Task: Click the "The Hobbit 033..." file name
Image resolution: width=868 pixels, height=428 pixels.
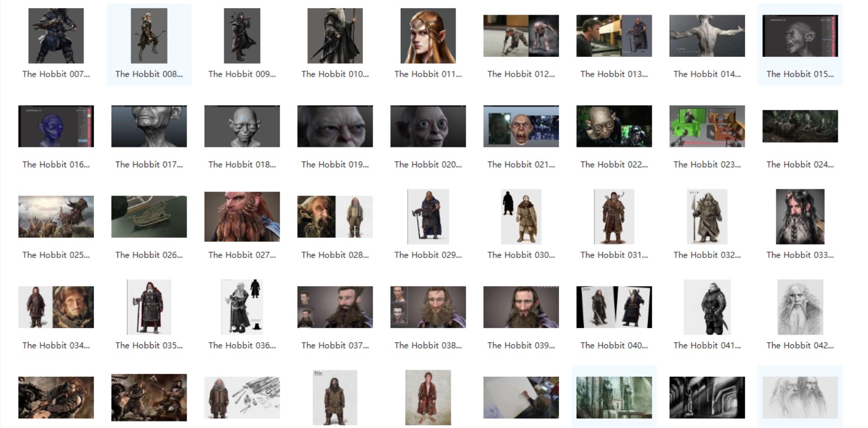Action: tap(800, 255)
